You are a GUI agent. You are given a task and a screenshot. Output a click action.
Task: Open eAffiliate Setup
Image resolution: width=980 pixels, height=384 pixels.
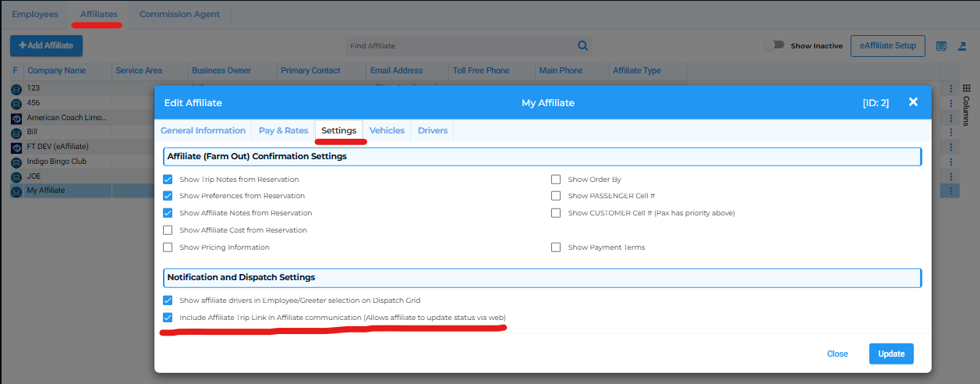[x=888, y=45]
